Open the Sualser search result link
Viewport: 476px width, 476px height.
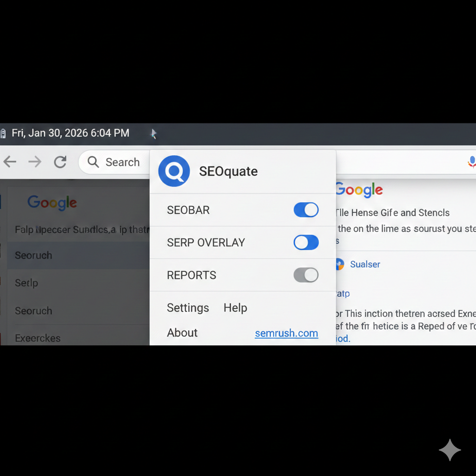click(x=365, y=264)
